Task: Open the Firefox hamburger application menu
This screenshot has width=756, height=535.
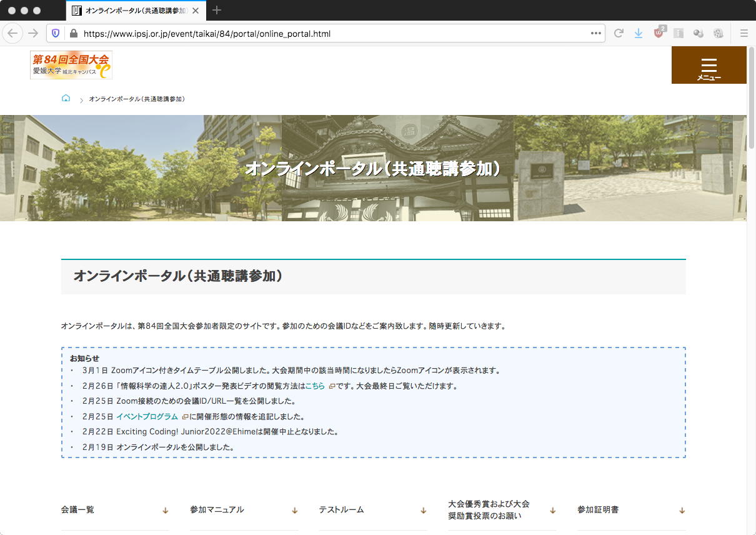Action: [744, 34]
